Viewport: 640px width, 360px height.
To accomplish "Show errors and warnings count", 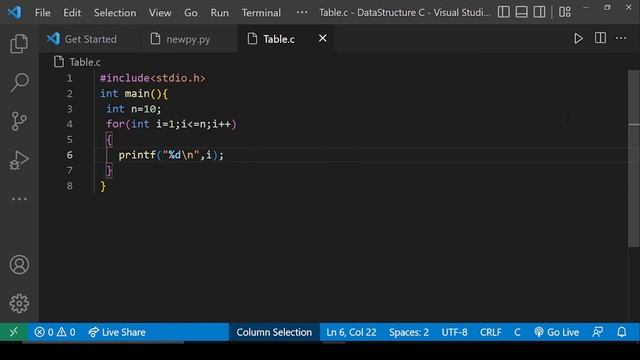I will (x=55, y=332).
